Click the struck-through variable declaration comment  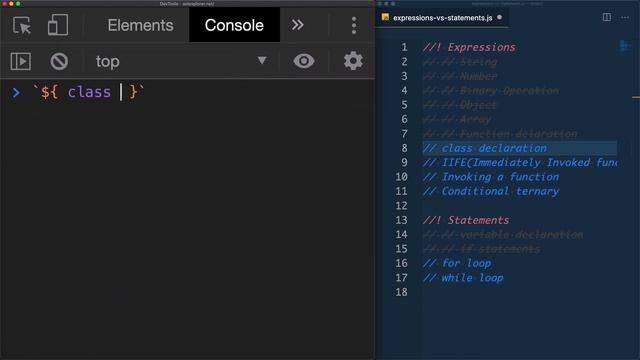503,235
